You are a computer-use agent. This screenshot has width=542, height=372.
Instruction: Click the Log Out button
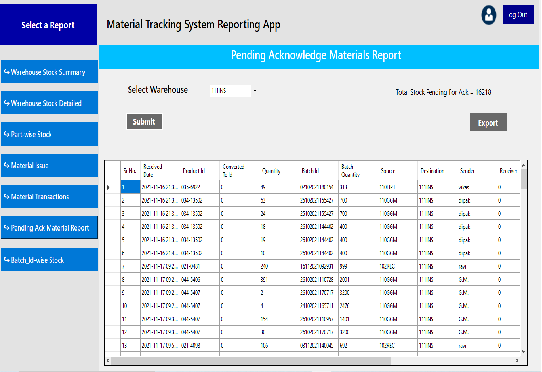tap(518, 15)
